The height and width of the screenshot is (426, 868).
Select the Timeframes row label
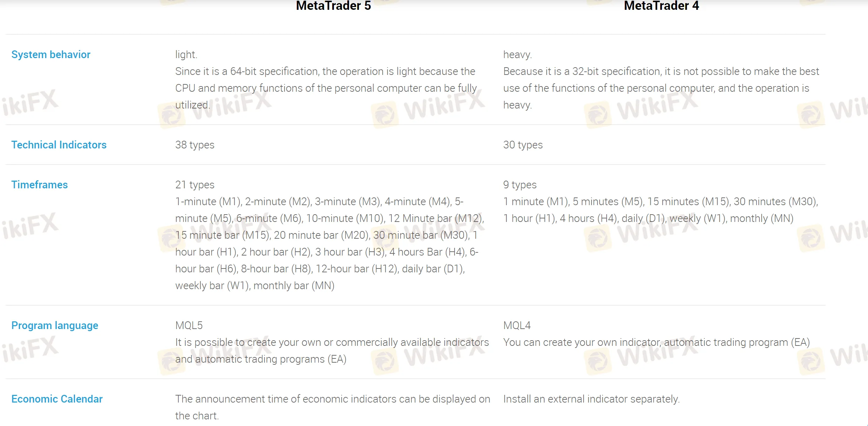coord(40,184)
